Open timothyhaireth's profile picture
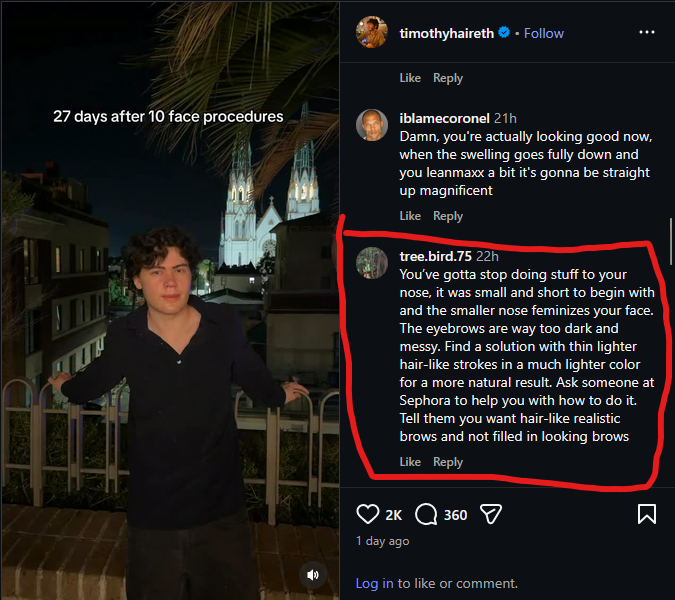 (372, 32)
